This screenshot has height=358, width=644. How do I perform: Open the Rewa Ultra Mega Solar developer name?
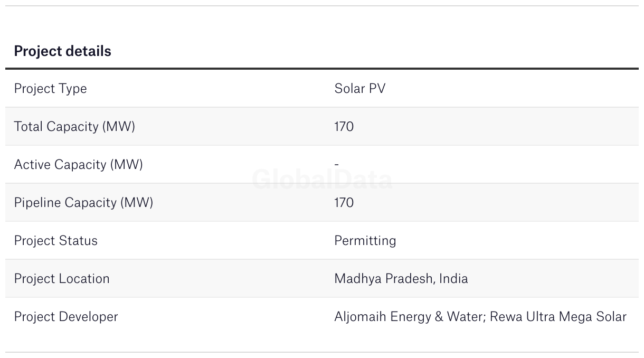click(558, 317)
